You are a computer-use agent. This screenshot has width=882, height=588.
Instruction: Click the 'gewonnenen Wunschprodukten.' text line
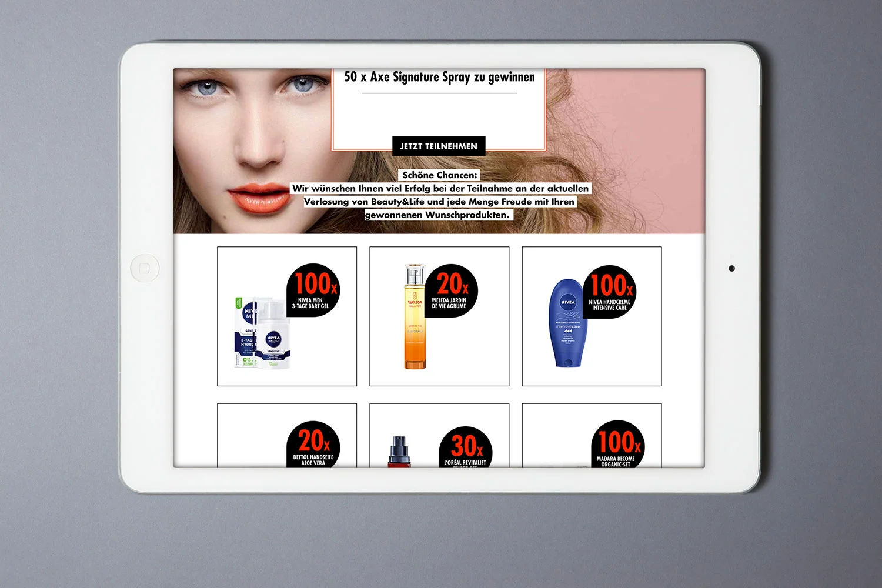(437, 215)
